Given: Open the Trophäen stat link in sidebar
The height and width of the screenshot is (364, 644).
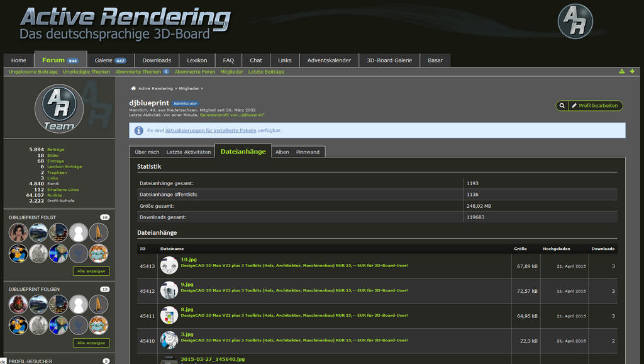Looking at the screenshot, I should 57,173.
